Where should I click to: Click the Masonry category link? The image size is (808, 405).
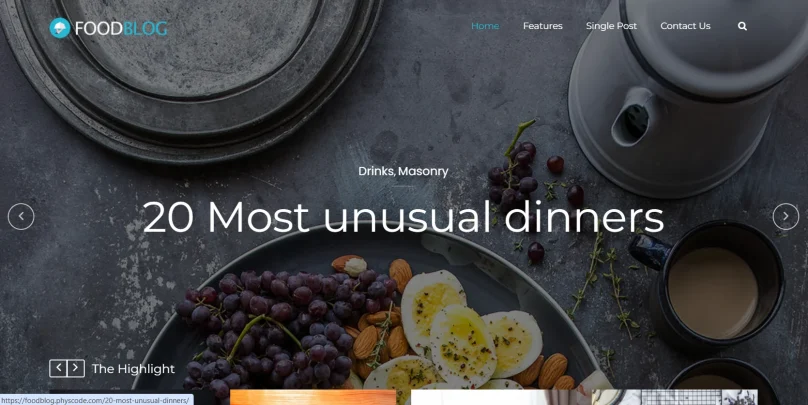click(x=423, y=171)
